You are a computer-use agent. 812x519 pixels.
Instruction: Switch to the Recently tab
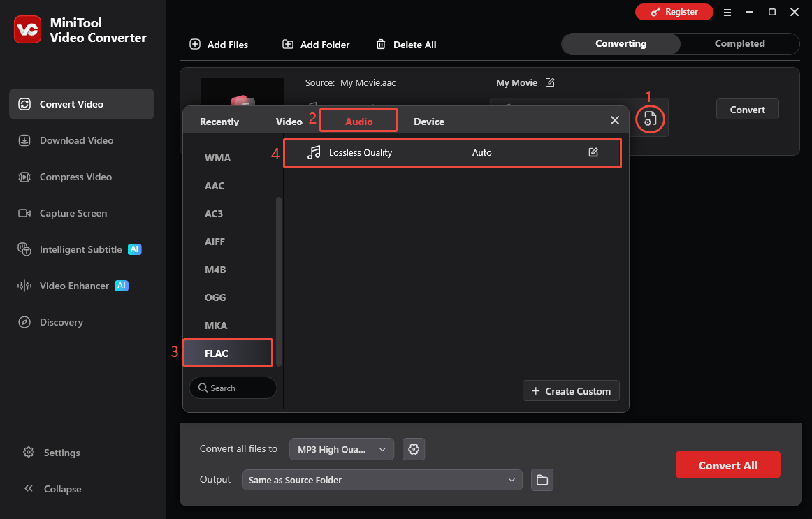[219, 122]
